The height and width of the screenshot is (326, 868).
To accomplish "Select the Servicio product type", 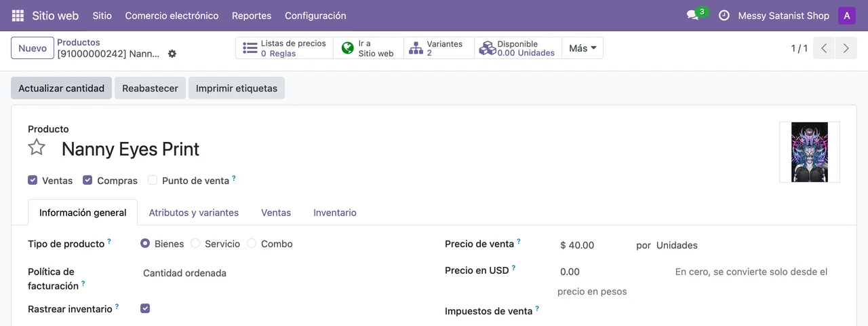I will pyautogui.click(x=195, y=243).
